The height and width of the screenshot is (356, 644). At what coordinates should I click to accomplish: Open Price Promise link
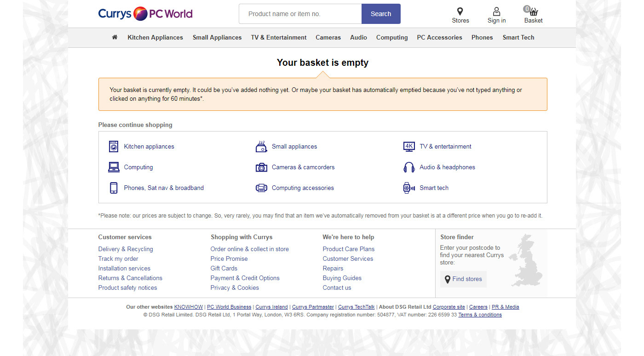click(x=229, y=259)
